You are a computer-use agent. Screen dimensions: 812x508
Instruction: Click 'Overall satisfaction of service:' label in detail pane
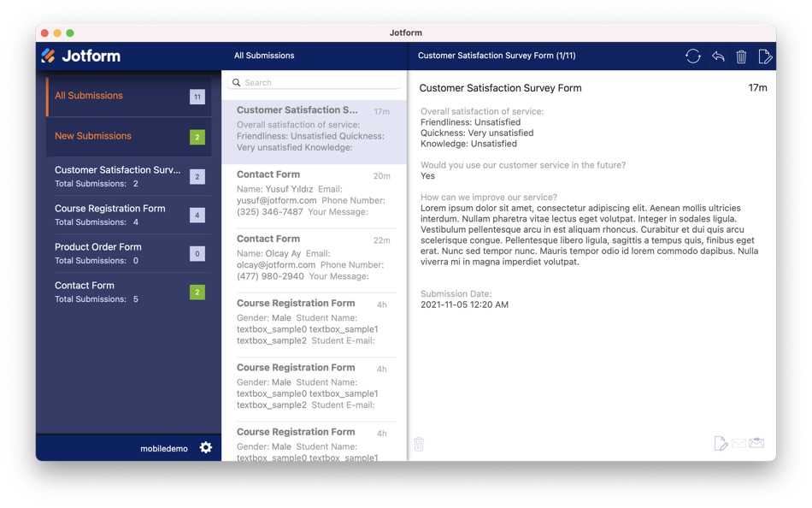click(x=482, y=111)
